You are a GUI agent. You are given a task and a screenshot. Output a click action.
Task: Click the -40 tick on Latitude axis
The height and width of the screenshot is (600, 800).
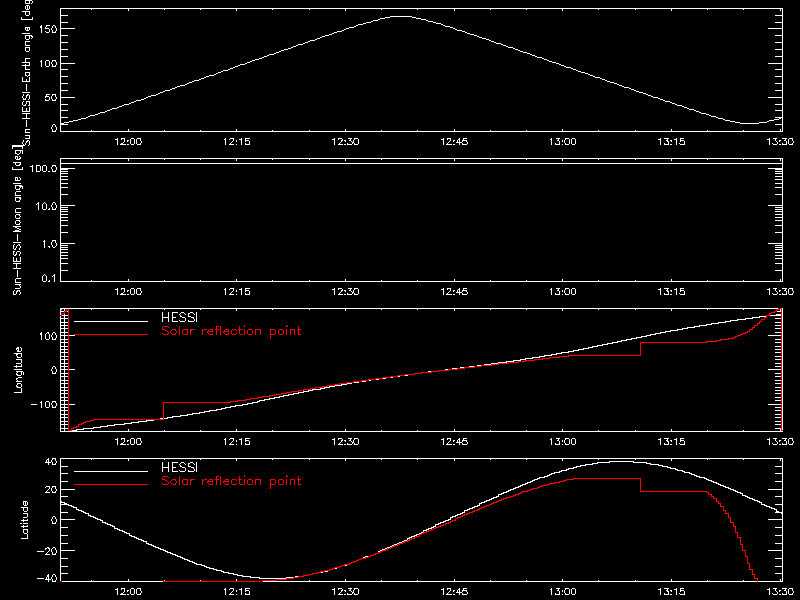coord(48,579)
